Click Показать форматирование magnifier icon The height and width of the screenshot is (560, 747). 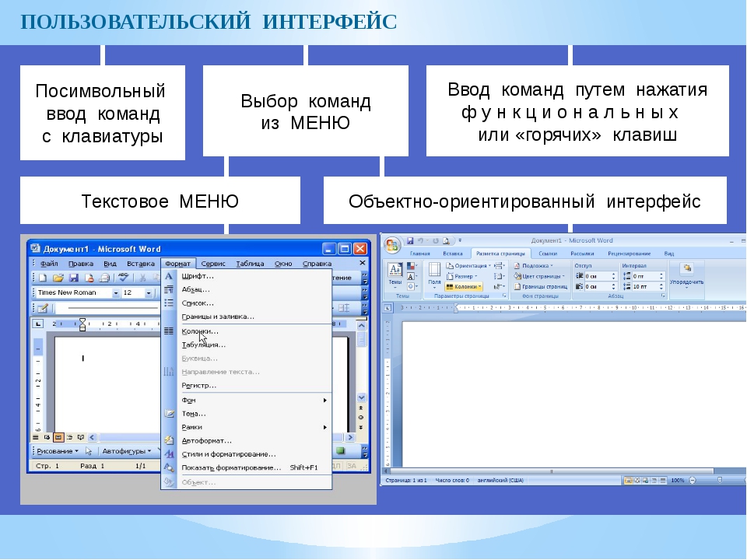169,467
